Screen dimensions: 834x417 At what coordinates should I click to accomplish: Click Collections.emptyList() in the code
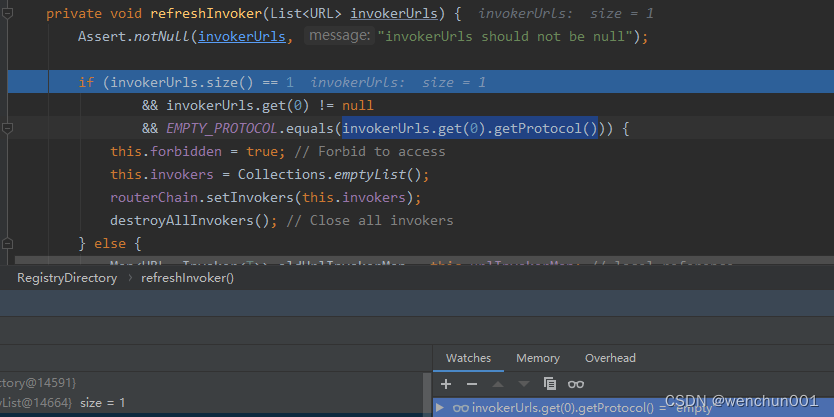pyautogui.click(x=329, y=174)
